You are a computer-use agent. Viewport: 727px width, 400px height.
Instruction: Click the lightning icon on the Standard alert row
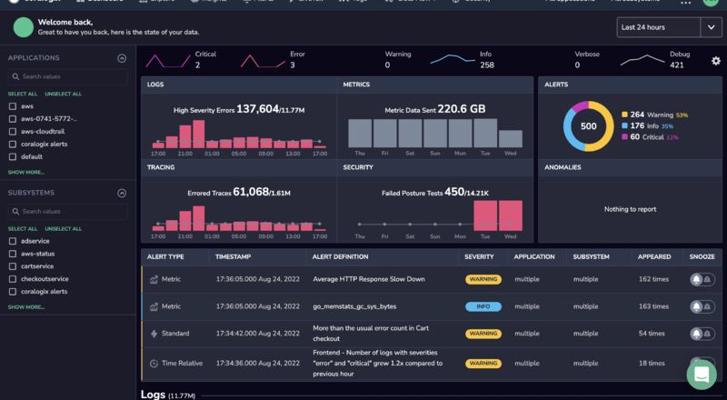pyautogui.click(x=154, y=333)
